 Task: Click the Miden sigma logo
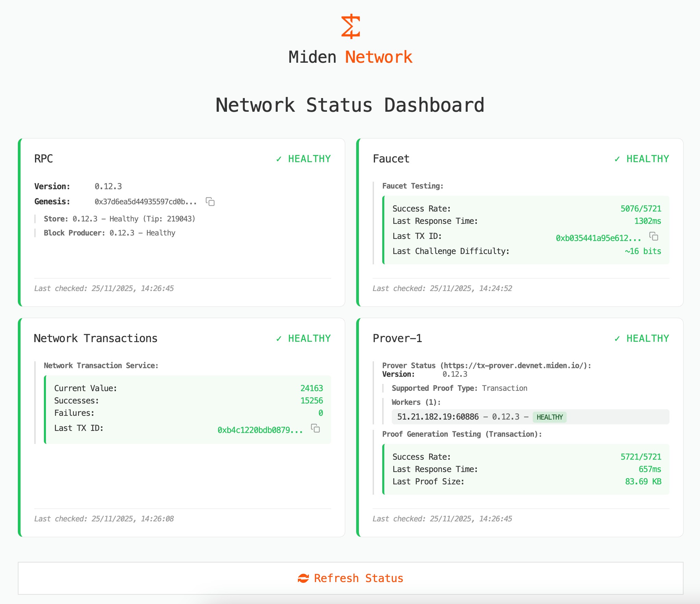(x=350, y=26)
